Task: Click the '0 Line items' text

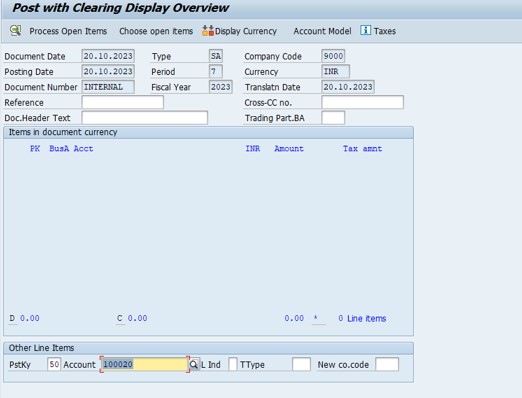Action: pos(362,319)
